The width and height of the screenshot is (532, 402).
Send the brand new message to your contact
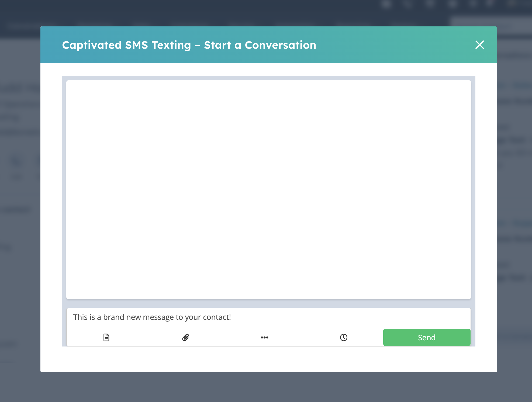pos(427,337)
